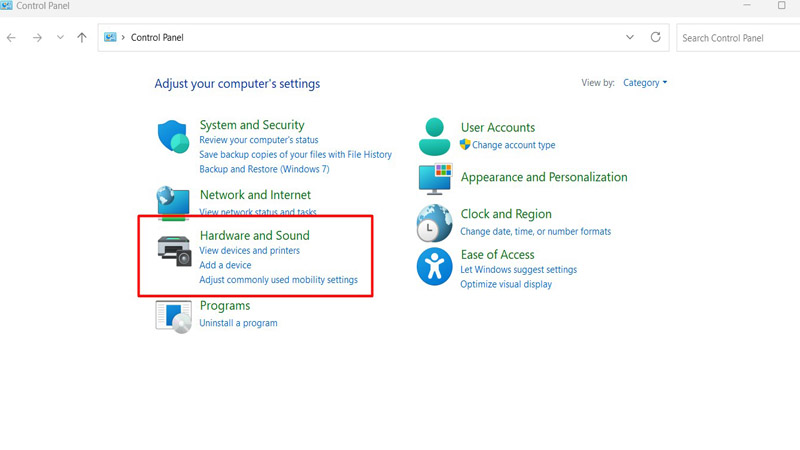Screen dimensions: 800x450
Task: Open the Ease of Access icon
Action: click(435, 267)
